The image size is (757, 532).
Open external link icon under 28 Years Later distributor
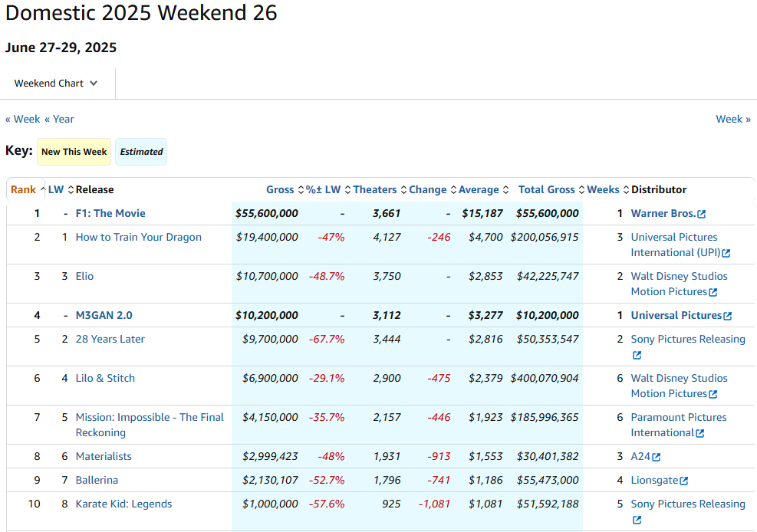click(637, 355)
